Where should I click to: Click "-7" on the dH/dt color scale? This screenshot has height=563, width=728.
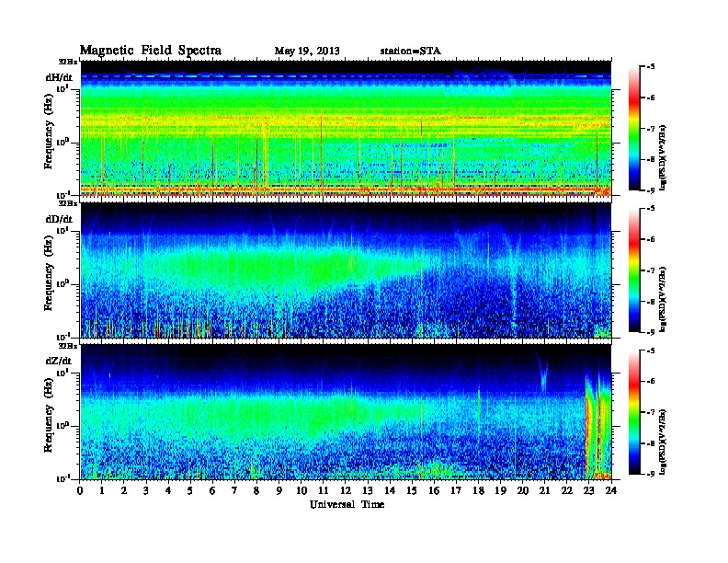[x=651, y=129]
